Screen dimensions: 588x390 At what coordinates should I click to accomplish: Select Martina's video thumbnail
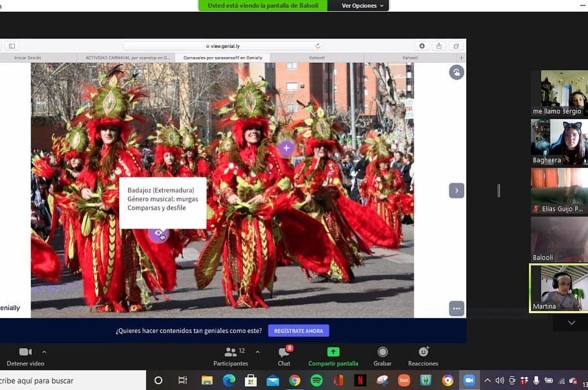click(x=559, y=288)
